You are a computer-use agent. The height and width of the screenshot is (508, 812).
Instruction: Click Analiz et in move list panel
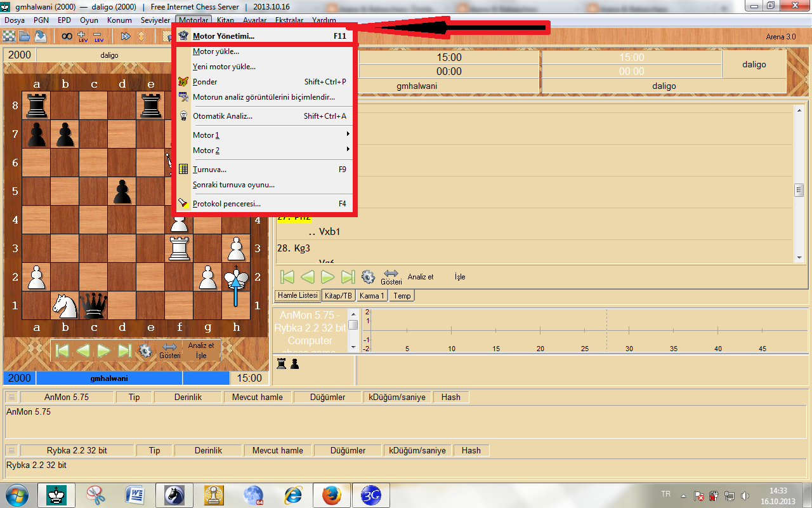[421, 277]
